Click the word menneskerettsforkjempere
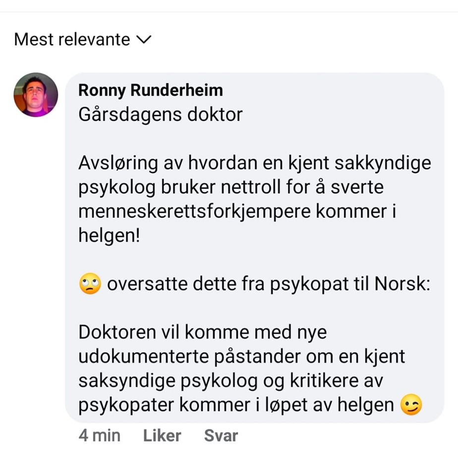Image resolution: width=458 pixels, height=476 pixels. (x=194, y=211)
